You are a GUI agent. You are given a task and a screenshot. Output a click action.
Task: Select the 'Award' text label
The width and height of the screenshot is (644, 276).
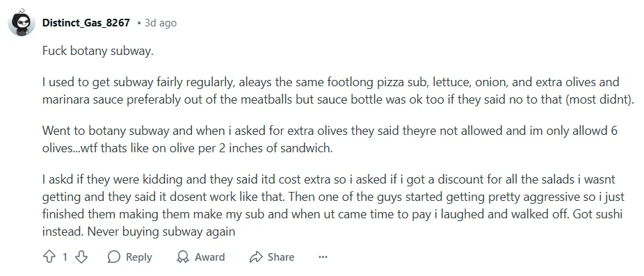pos(209,257)
